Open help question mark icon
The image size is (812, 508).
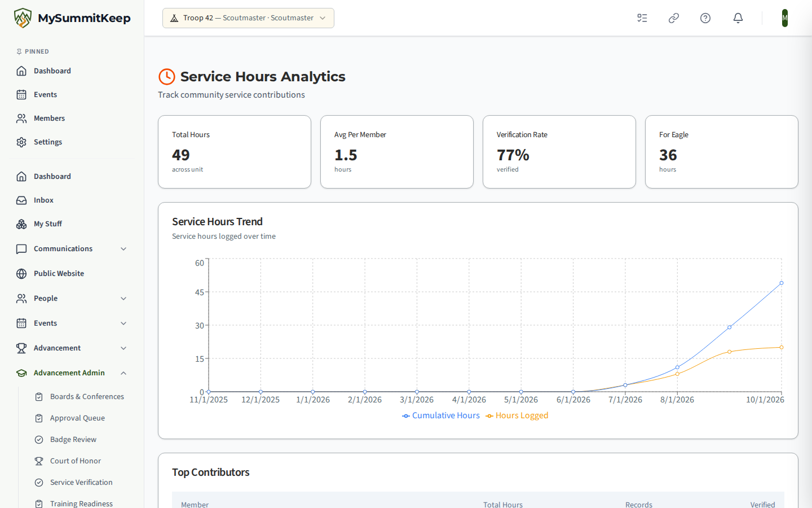click(x=705, y=18)
